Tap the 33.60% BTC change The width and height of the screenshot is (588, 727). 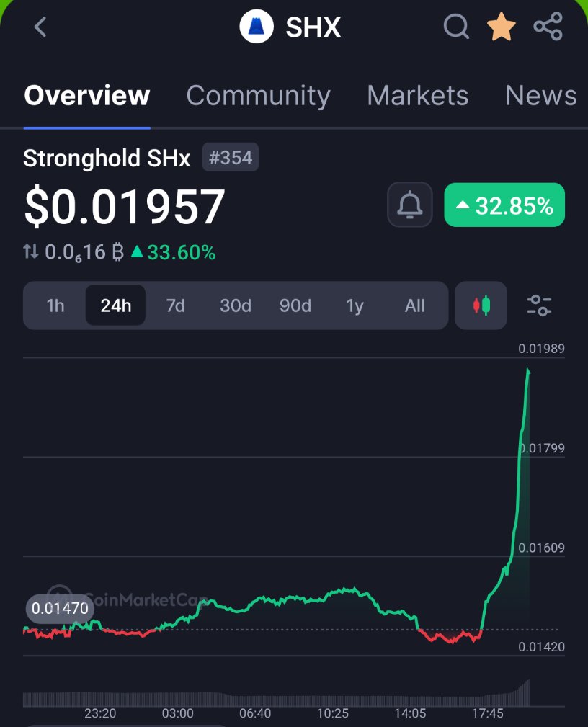174,253
